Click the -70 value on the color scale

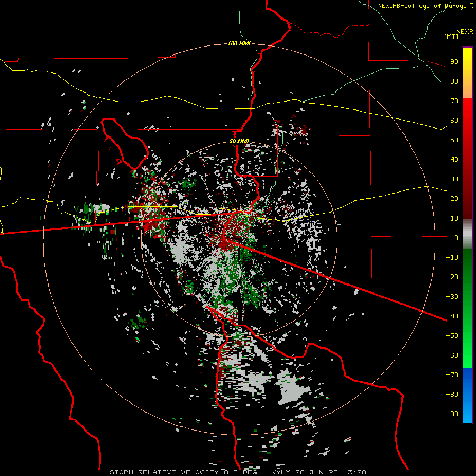pos(452,375)
